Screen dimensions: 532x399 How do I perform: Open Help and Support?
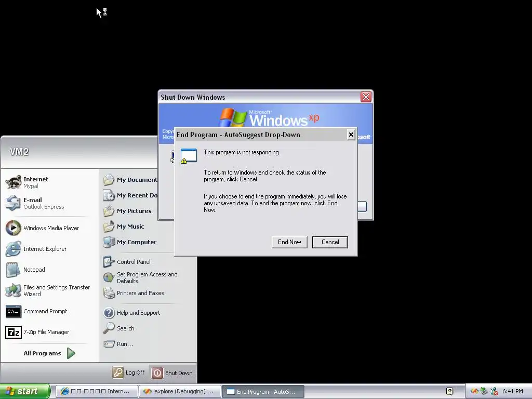tap(148, 312)
